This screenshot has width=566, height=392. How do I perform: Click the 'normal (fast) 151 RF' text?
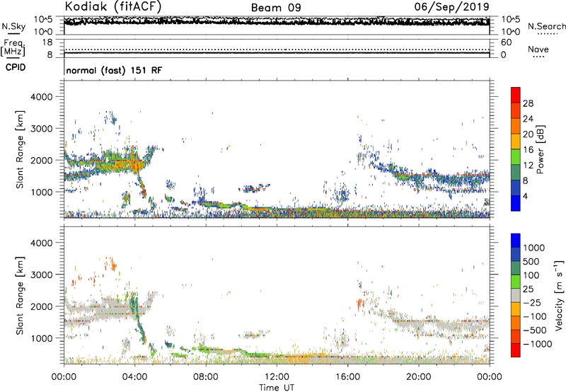(114, 70)
